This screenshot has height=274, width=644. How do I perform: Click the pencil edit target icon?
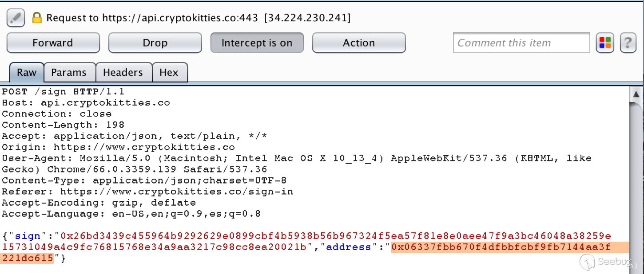[x=16, y=18]
